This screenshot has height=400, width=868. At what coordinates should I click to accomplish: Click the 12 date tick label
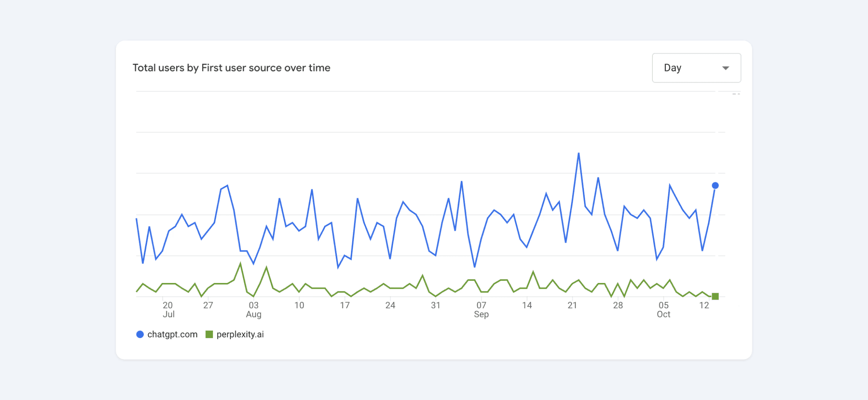point(704,305)
